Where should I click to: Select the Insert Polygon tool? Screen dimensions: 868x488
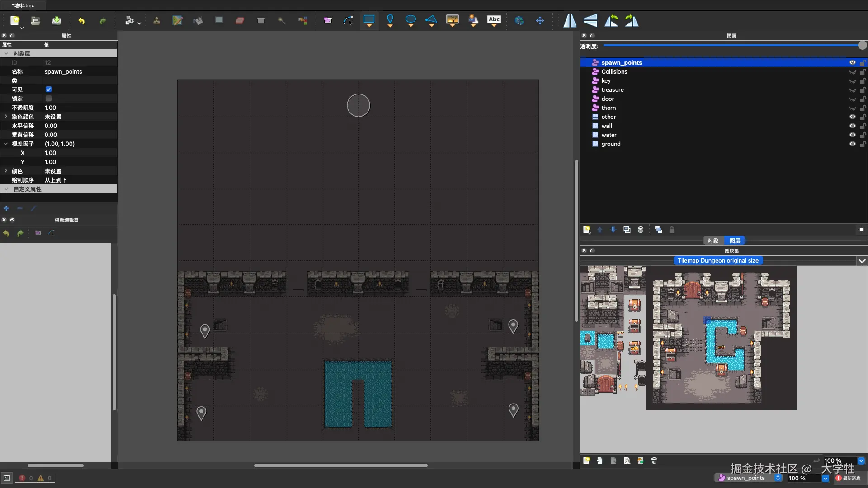pos(431,19)
